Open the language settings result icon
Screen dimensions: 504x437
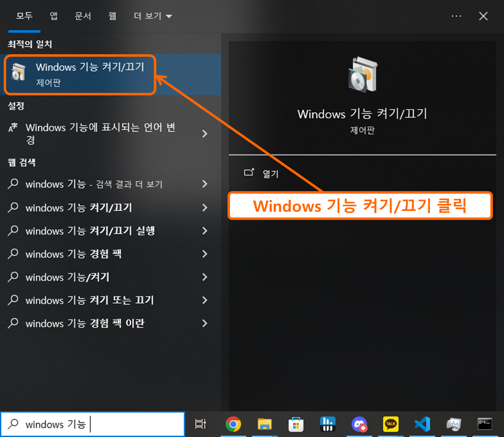click(13, 128)
